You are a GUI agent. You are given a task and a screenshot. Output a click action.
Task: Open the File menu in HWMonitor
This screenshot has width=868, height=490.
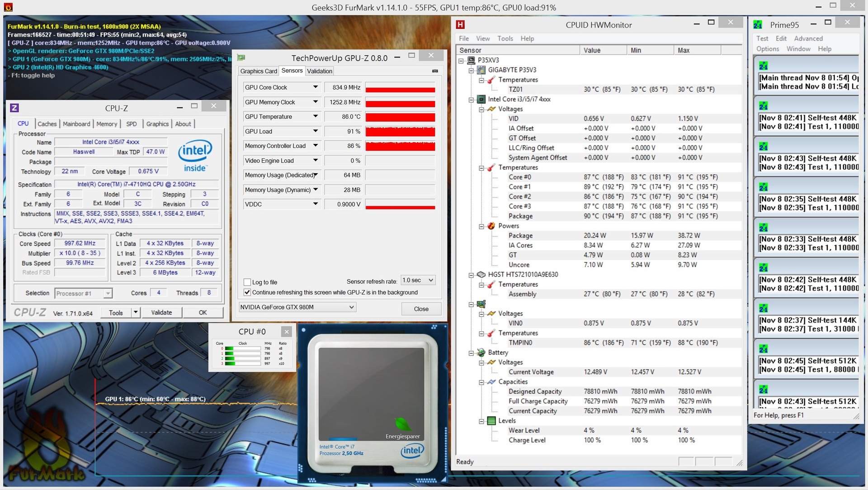point(464,38)
